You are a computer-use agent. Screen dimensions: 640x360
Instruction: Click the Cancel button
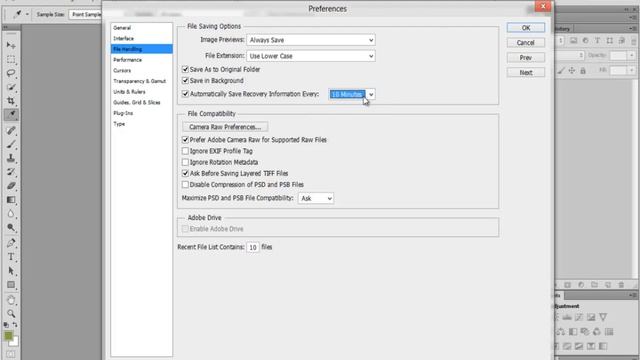point(526,42)
